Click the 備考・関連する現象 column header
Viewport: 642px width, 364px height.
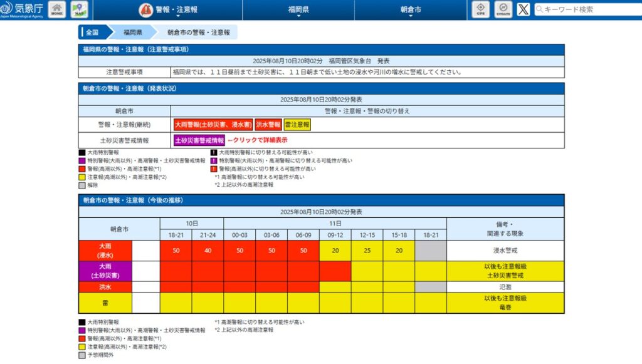tap(505, 229)
